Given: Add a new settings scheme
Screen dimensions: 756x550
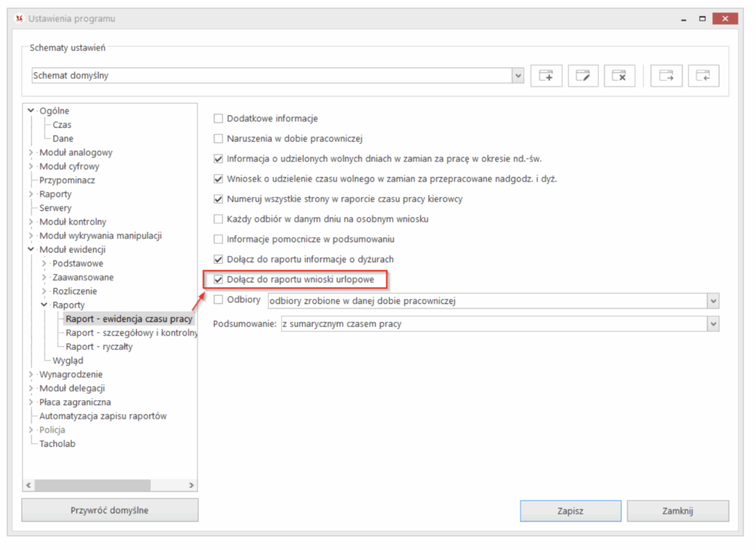Looking at the screenshot, I should click(x=546, y=75).
